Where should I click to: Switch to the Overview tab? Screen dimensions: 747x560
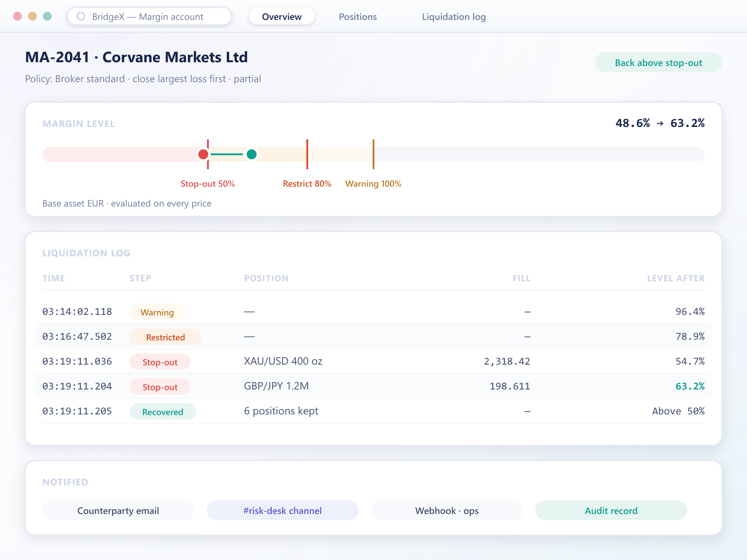click(282, 17)
